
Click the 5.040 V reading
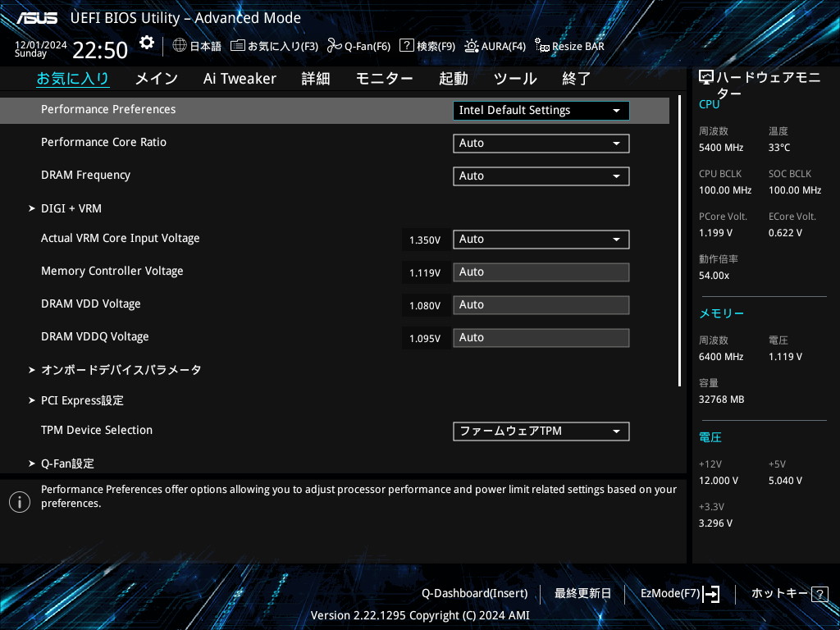tap(785, 481)
